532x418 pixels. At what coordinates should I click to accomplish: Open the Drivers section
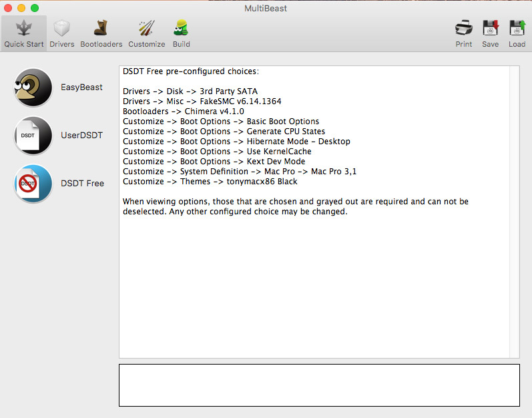[62, 34]
